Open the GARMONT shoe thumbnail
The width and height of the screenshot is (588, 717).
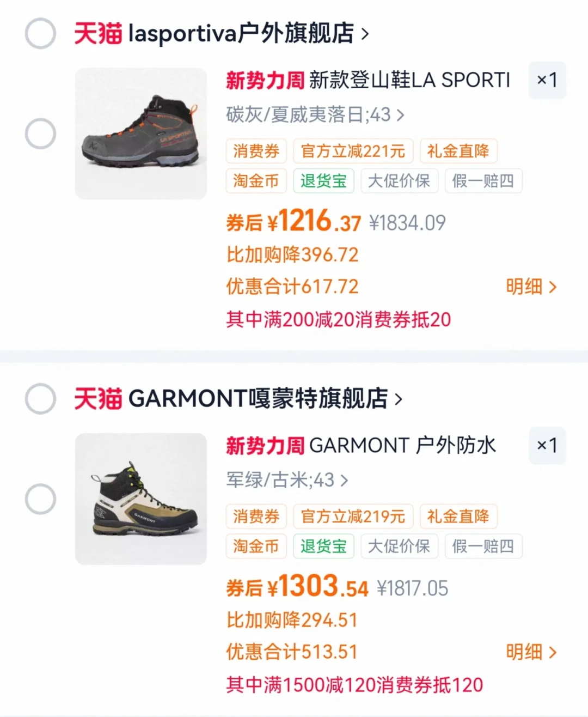coord(141,499)
